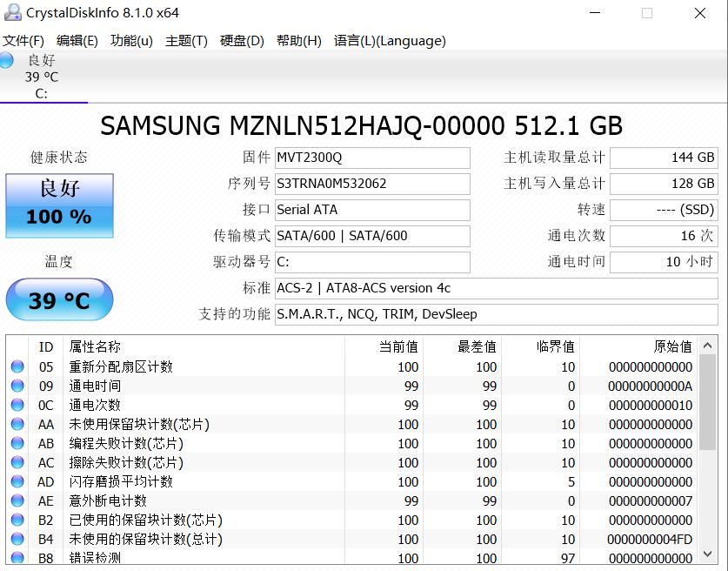Click the scrollbar down arrow in attribute list

pyautogui.click(x=707, y=554)
